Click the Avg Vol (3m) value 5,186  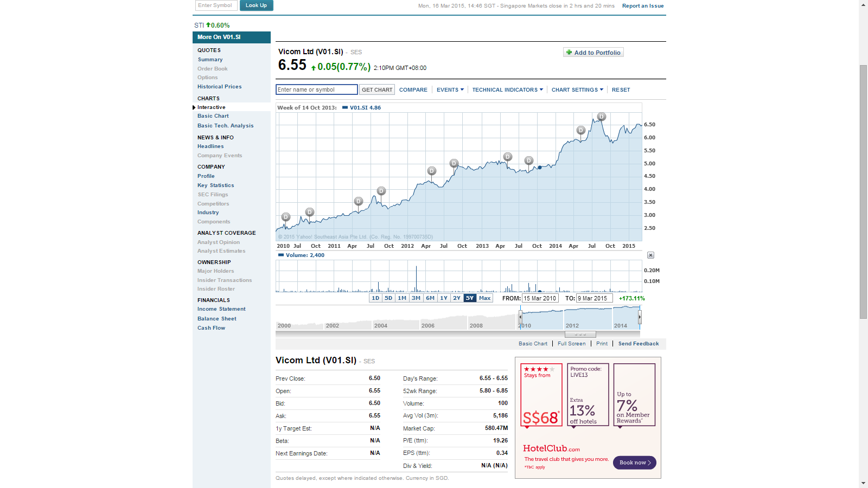(501, 416)
